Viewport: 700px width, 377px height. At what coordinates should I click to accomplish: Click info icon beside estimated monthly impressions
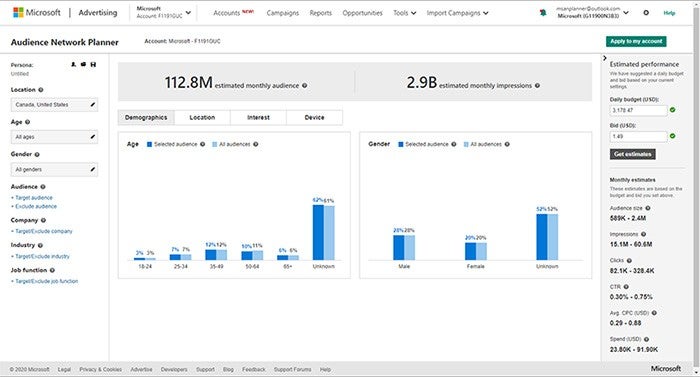(x=538, y=85)
